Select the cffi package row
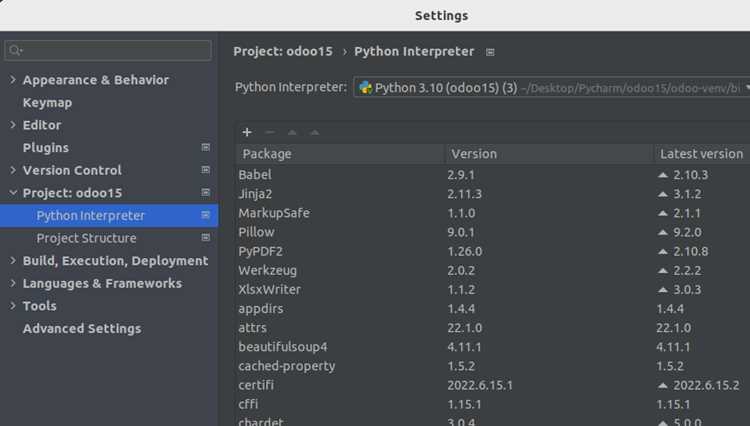 [x=493, y=404]
